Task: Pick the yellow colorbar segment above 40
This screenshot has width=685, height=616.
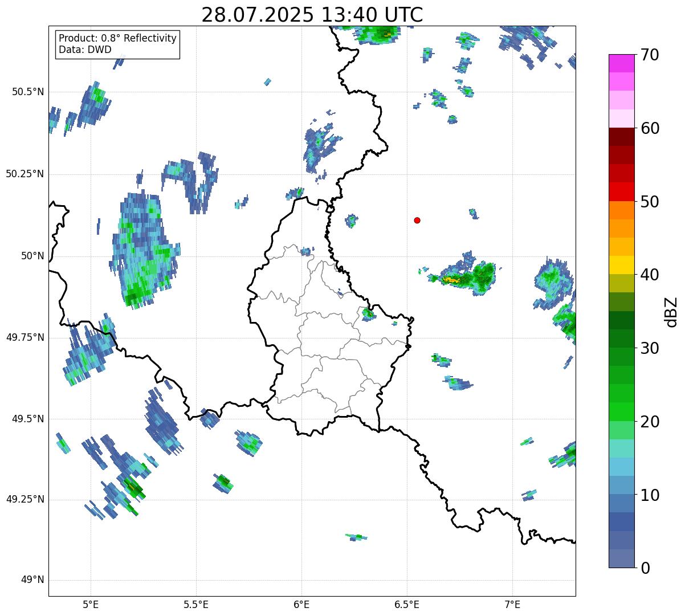Action: tap(621, 265)
